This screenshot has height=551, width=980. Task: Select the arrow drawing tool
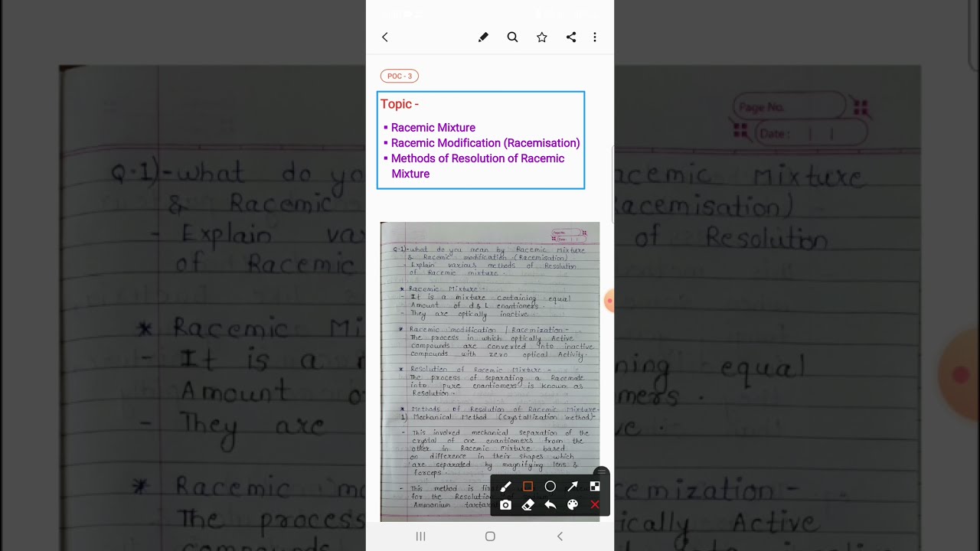(x=573, y=487)
